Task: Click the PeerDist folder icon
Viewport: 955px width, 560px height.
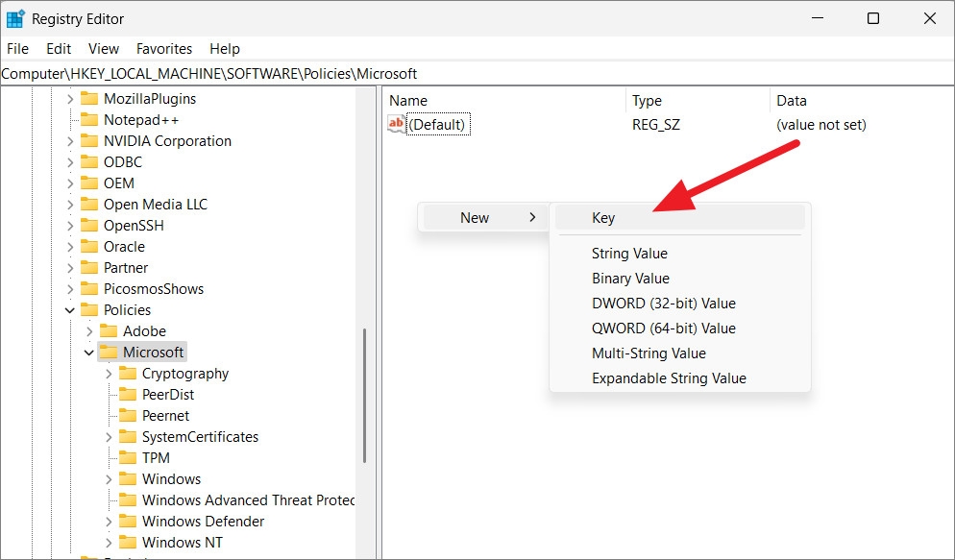Action: pyautogui.click(x=129, y=394)
